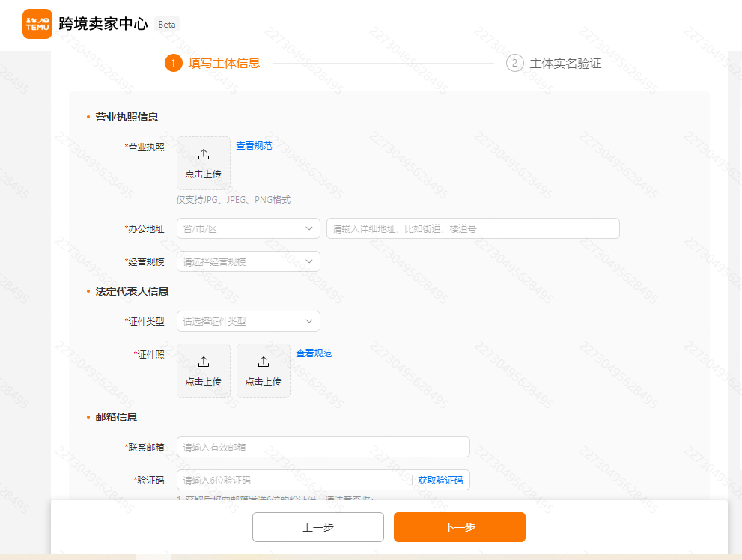742x560 pixels.
Task: Click the Beta tag next to 跨境卖家中心
Action: 166,24
